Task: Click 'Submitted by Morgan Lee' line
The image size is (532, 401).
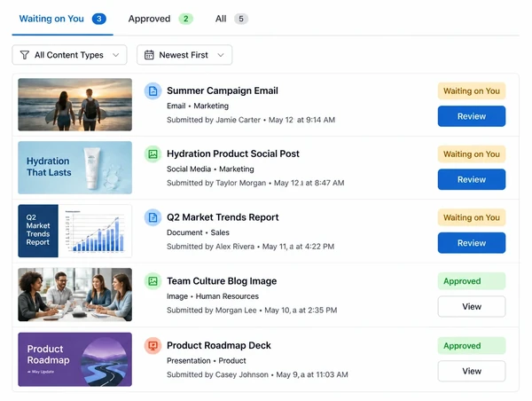Action: (252, 311)
